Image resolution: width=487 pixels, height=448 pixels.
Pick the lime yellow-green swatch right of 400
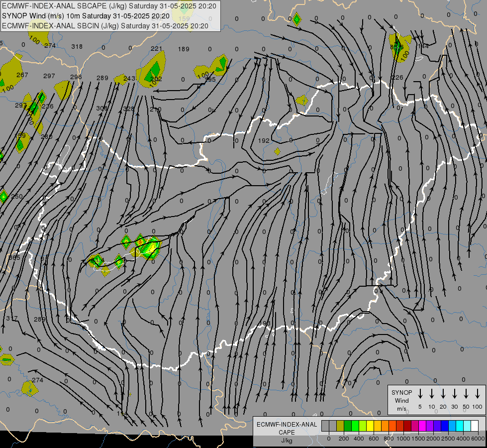click(x=363, y=426)
